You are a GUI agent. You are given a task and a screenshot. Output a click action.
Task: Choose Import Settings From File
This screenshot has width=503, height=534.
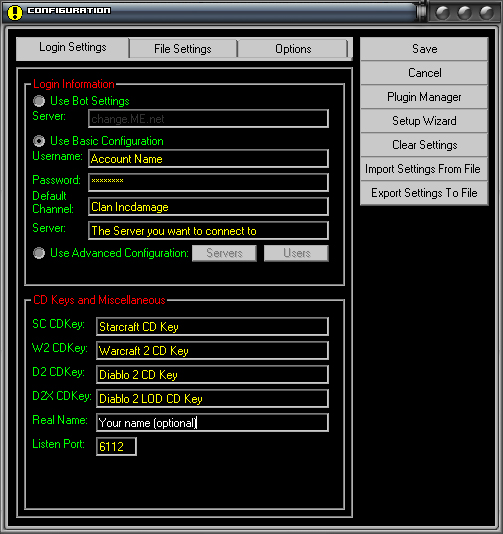coord(424,169)
